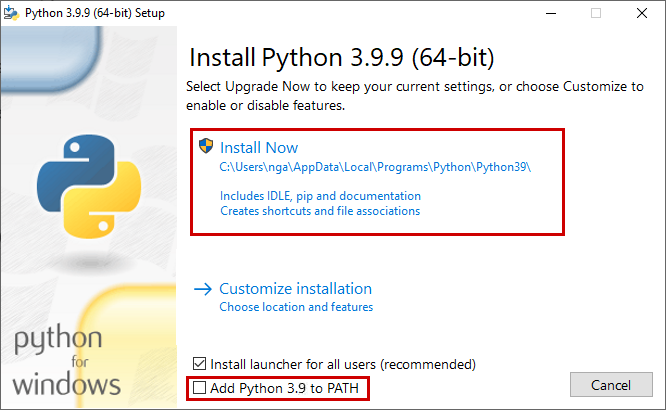666x410 pixels.
Task: Click the Cancel button
Action: [x=611, y=385]
